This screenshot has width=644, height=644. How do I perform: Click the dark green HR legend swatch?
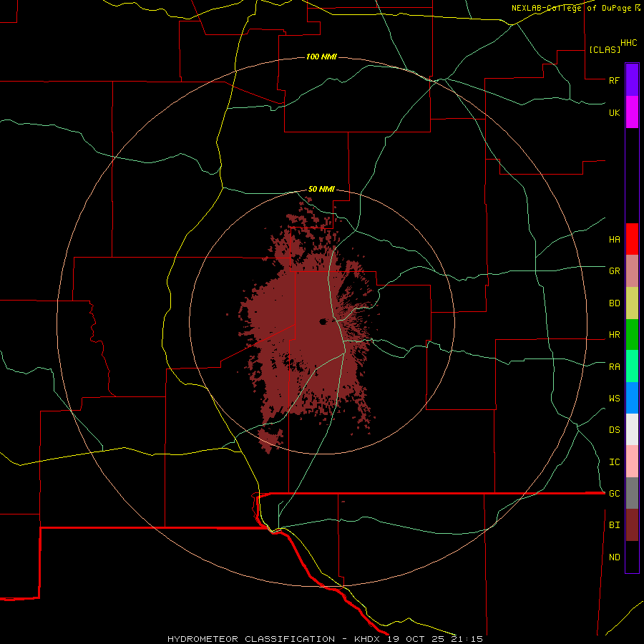[632, 335]
